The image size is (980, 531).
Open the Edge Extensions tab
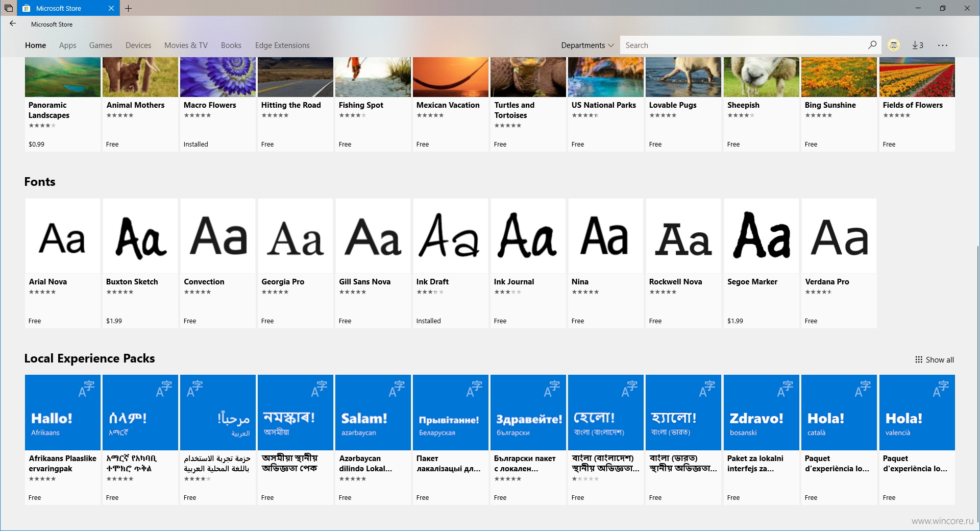pyautogui.click(x=282, y=45)
